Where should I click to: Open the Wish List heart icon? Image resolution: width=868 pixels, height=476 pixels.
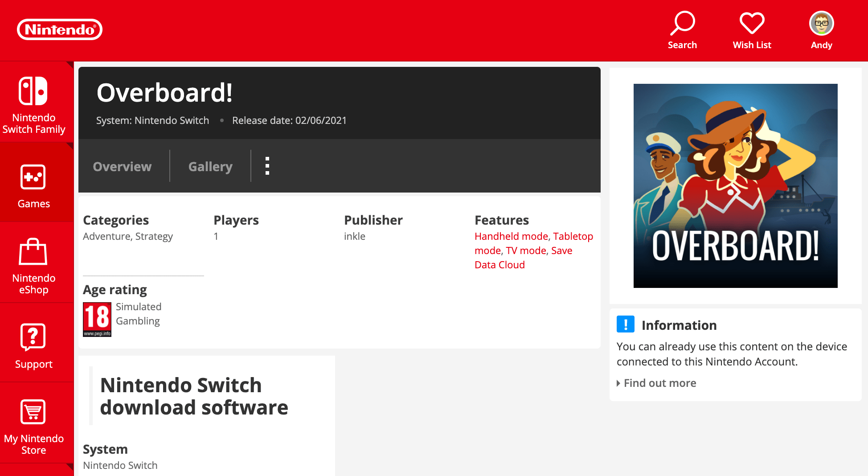tap(752, 23)
